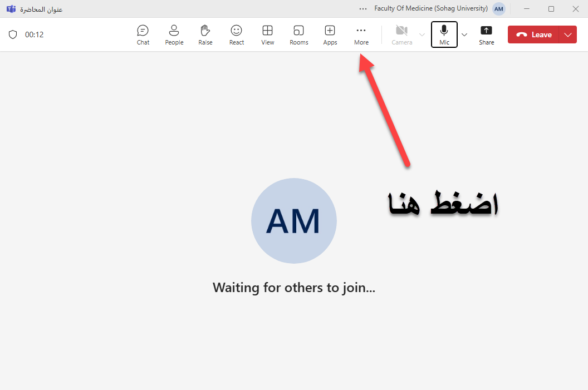The width and height of the screenshot is (588, 390).
Task: Open the Chat panel
Action: point(143,34)
